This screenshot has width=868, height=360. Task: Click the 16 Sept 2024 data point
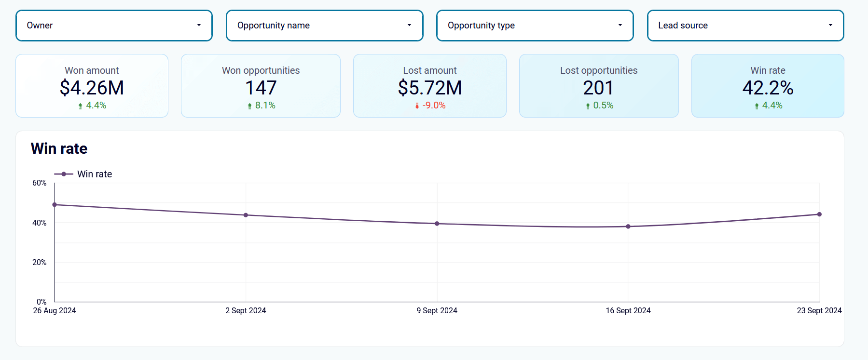click(x=628, y=227)
